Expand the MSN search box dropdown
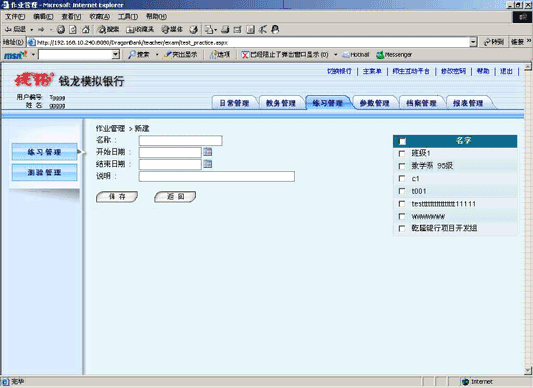The width and height of the screenshot is (533, 388). 116,54
